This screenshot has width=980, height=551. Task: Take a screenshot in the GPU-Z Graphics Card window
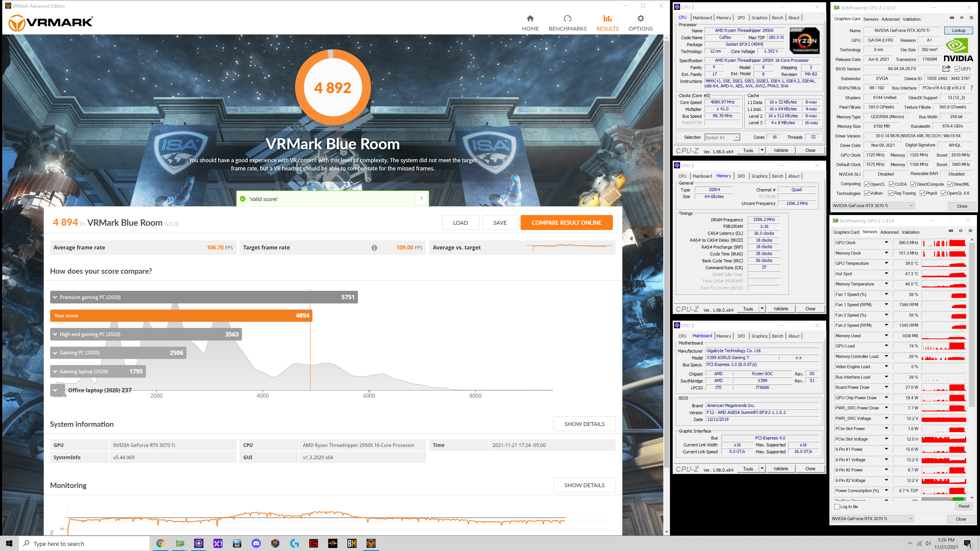pyautogui.click(x=952, y=18)
